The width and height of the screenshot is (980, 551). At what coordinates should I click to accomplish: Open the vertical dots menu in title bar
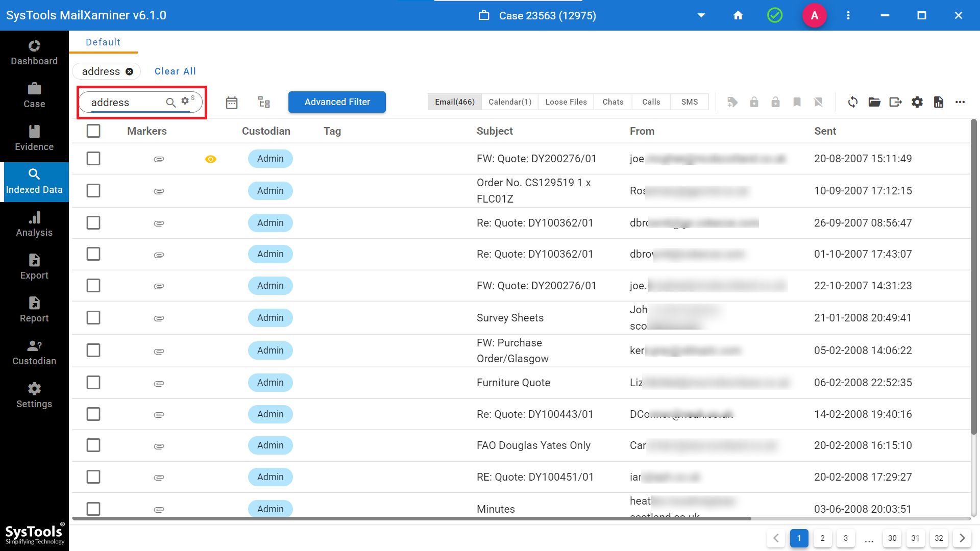tap(848, 15)
